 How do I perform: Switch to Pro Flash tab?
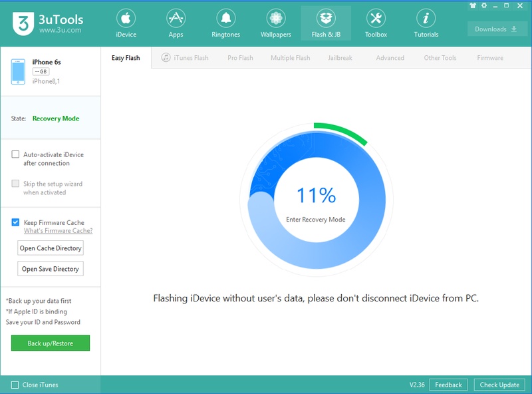(x=240, y=58)
